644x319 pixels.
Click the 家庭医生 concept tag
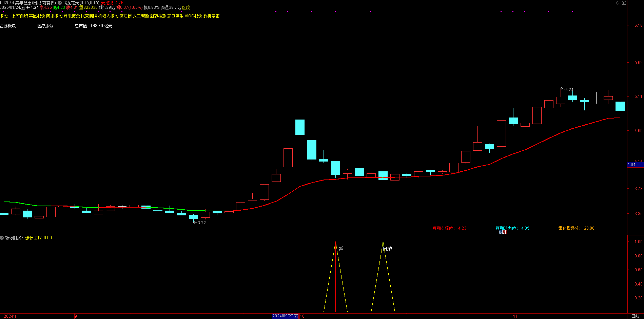coord(175,16)
